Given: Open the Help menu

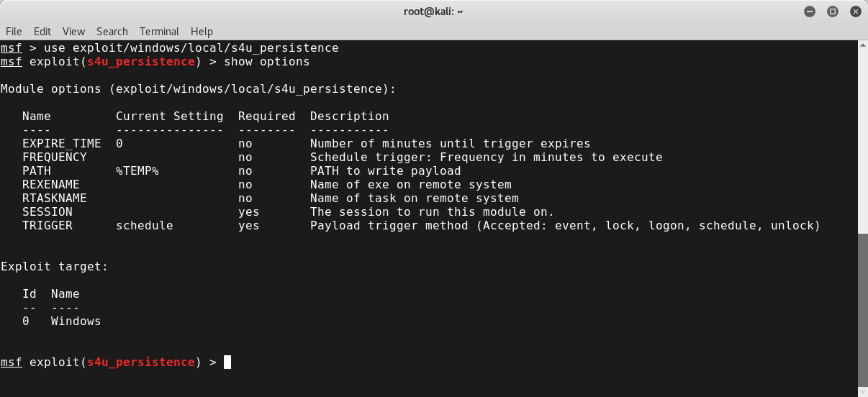Looking at the screenshot, I should (x=202, y=32).
